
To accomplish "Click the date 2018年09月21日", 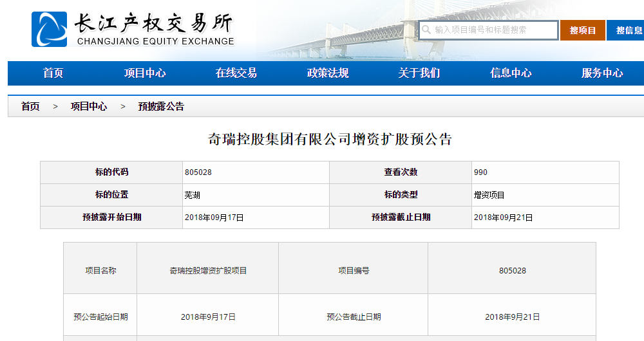I will [503, 218].
